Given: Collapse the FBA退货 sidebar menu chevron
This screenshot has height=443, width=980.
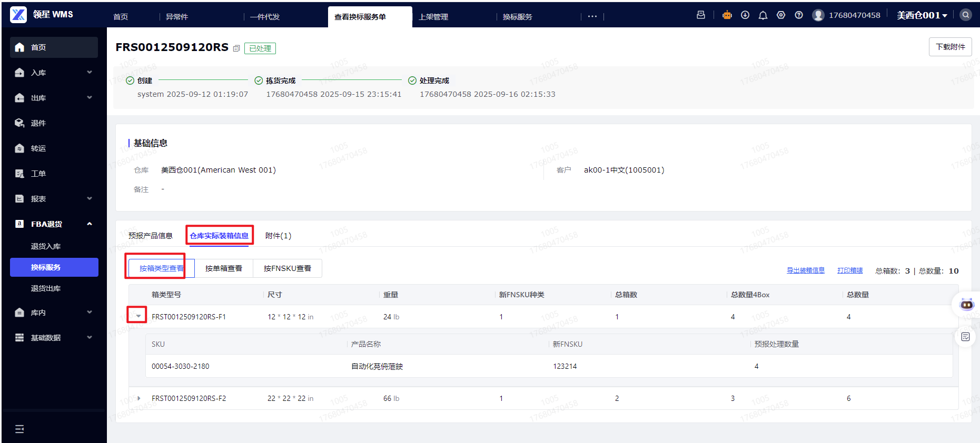Looking at the screenshot, I should point(90,224).
